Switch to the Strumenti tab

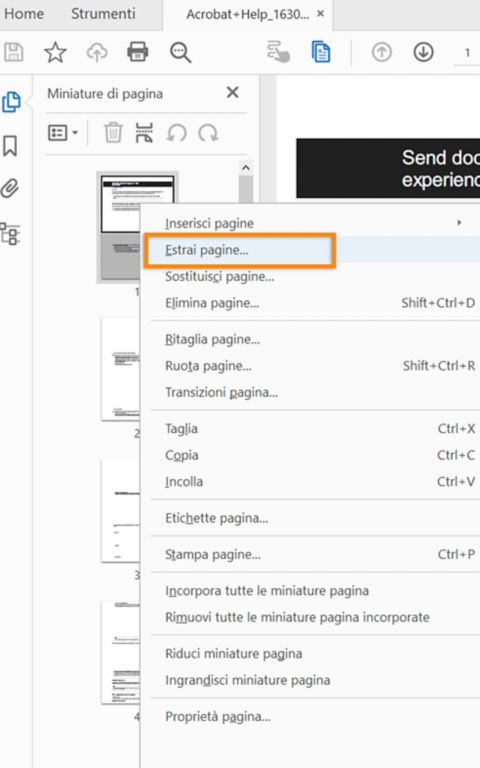(103, 14)
